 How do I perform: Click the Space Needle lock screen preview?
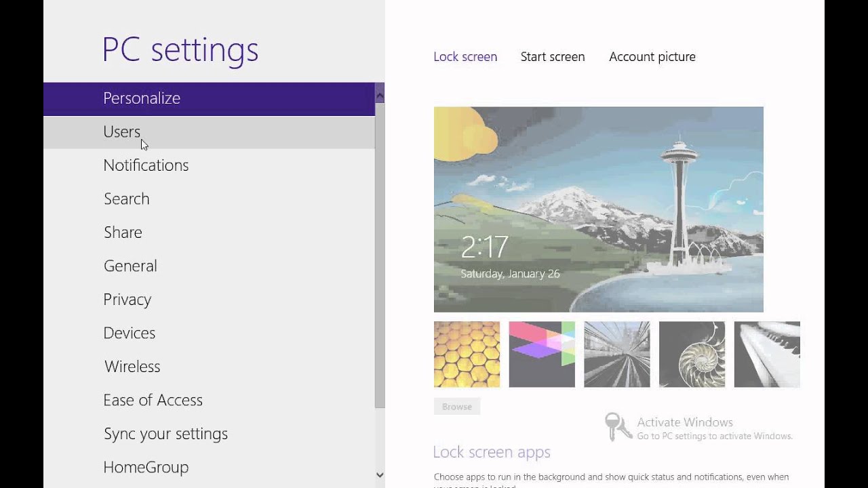click(598, 209)
